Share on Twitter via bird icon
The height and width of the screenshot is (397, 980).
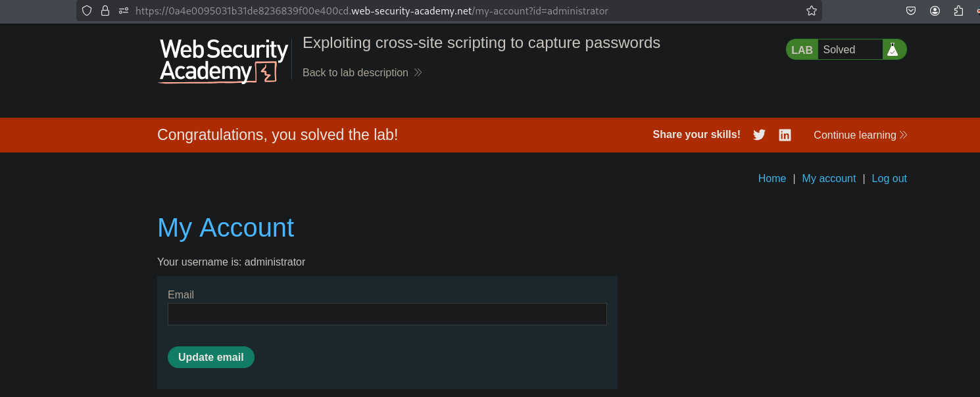click(759, 135)
